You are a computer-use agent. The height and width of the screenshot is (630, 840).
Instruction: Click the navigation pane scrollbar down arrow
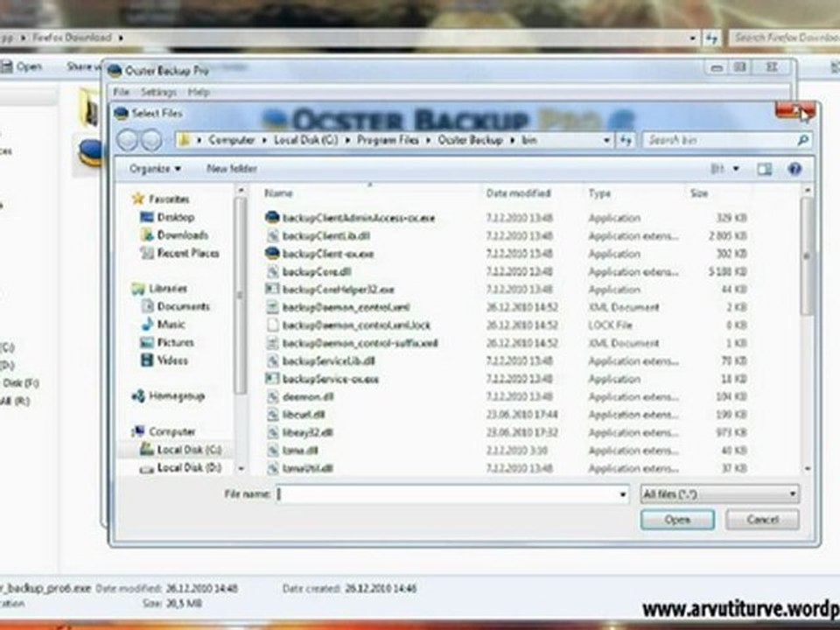coord(241,468)
